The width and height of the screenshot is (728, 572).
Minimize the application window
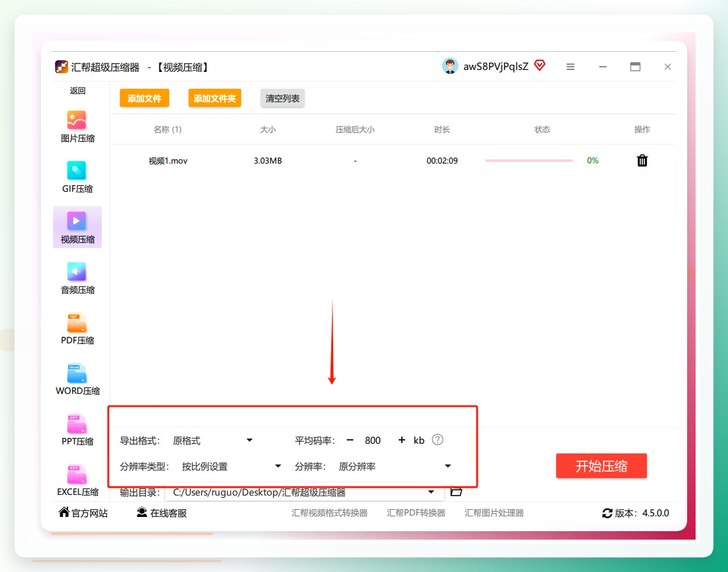point(603,67)
